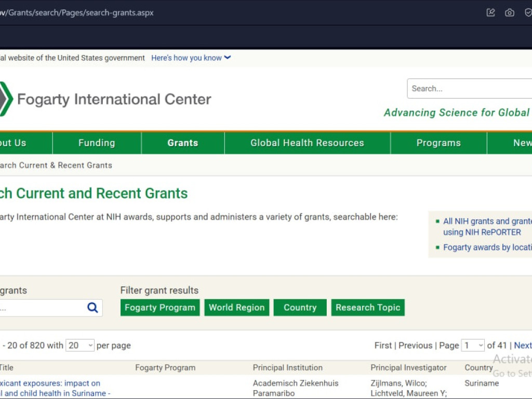
Task: Open the Suriname toxicant exposures grant title
Action: [x=54, y=388]
